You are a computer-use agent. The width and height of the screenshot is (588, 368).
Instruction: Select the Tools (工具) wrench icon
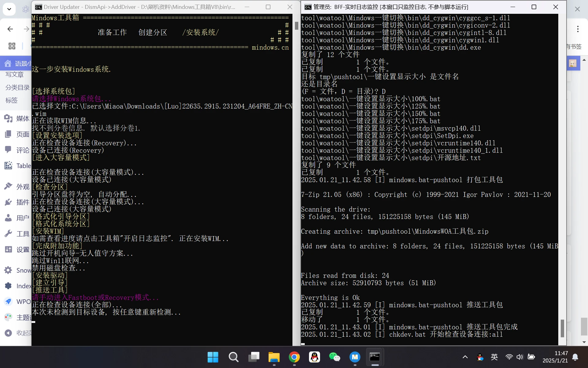pyautogui.click(x=9, y=233)
